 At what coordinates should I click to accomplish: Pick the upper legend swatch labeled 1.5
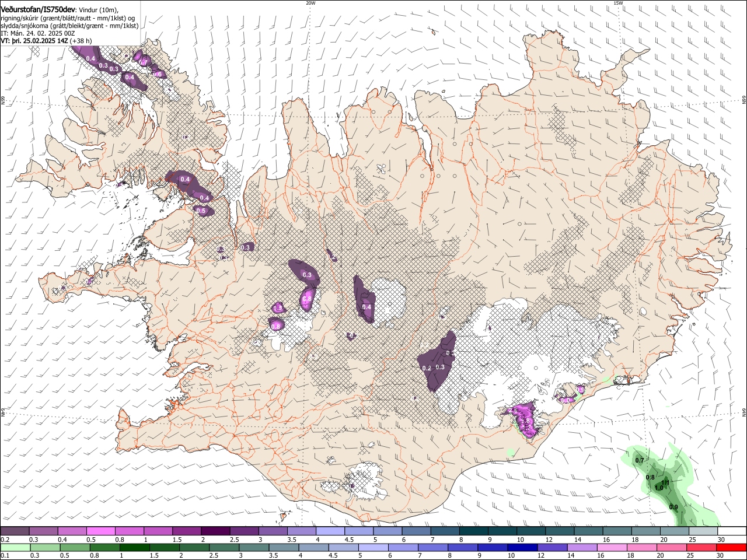point(186,531)
